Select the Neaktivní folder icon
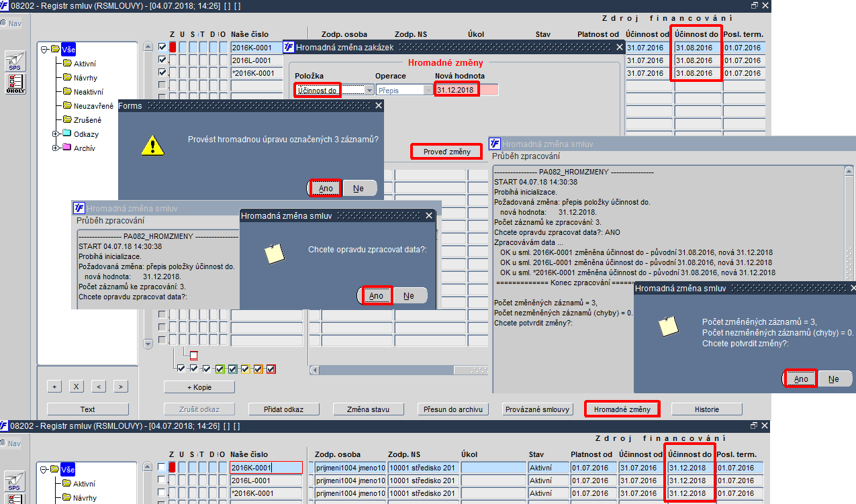Image resolution: width=856 pixels, height=504 pixels. 68,91
